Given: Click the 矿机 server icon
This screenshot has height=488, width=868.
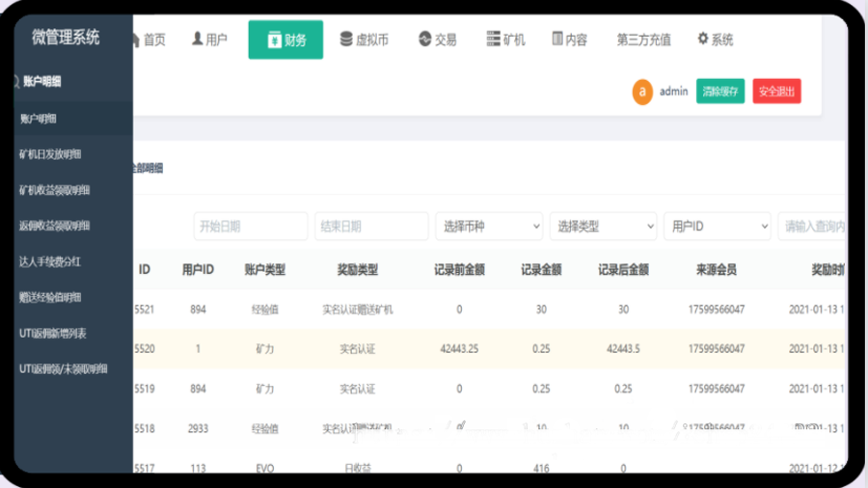Looking at the screenshot, I should click(x=494, y=40).
